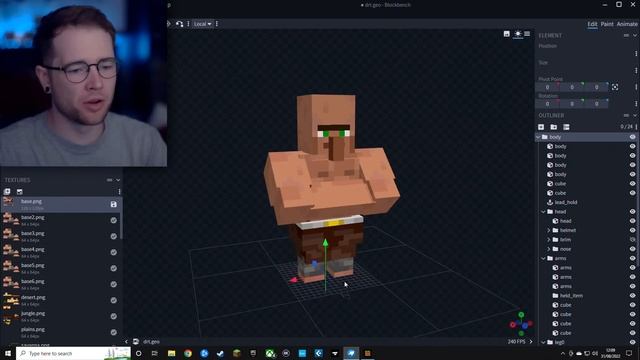Toggle visibility of the body group

633,137
